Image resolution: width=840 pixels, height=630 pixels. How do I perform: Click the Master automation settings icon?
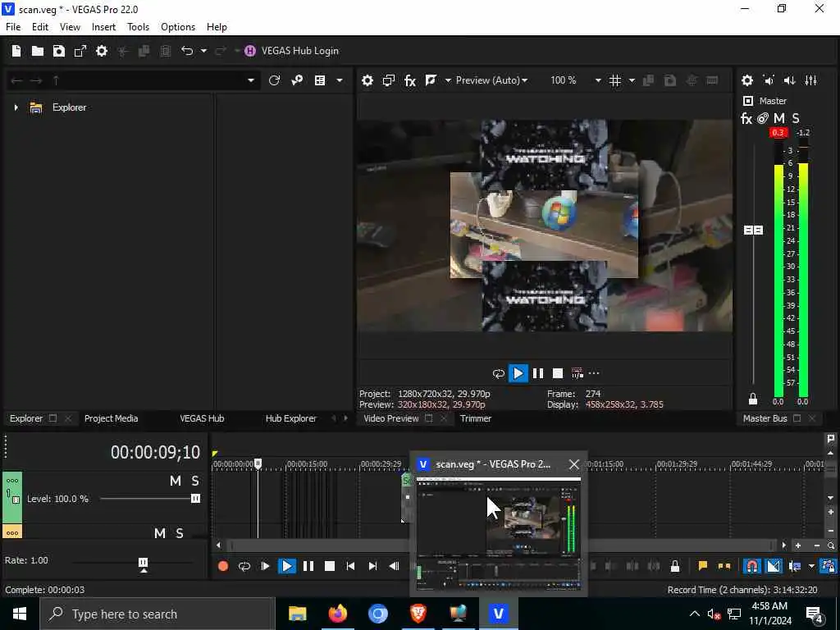coord(763,118)
